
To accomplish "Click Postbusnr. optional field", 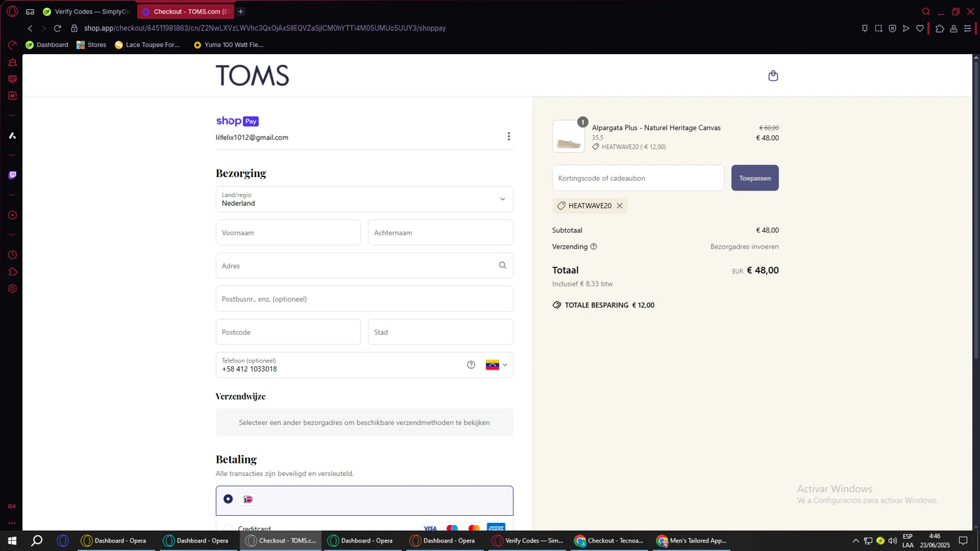I will [365, 299].
